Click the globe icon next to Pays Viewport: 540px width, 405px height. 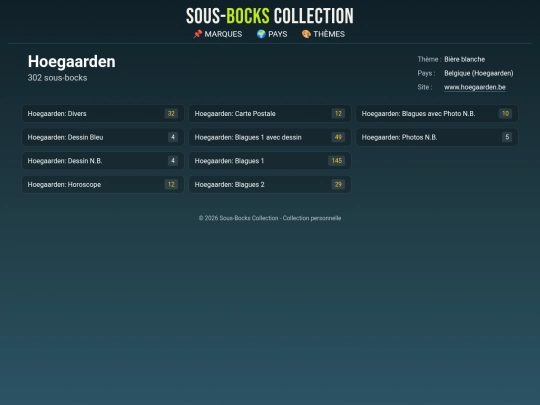tap(261, 34)
